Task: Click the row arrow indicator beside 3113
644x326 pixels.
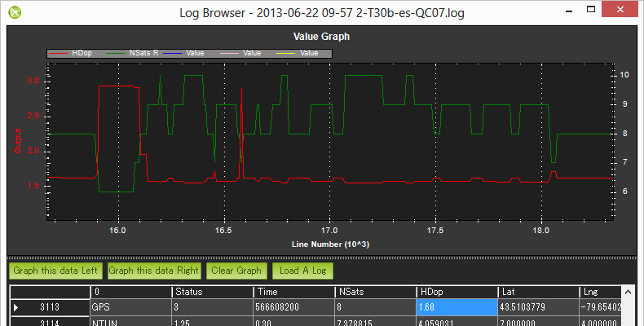Action: (16, 307)
